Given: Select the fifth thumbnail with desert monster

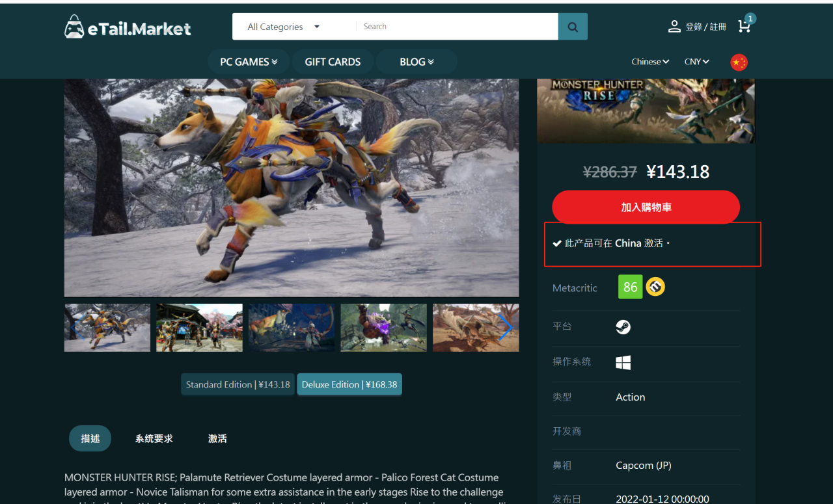Looking at the screenshot, I should point(476,328).
